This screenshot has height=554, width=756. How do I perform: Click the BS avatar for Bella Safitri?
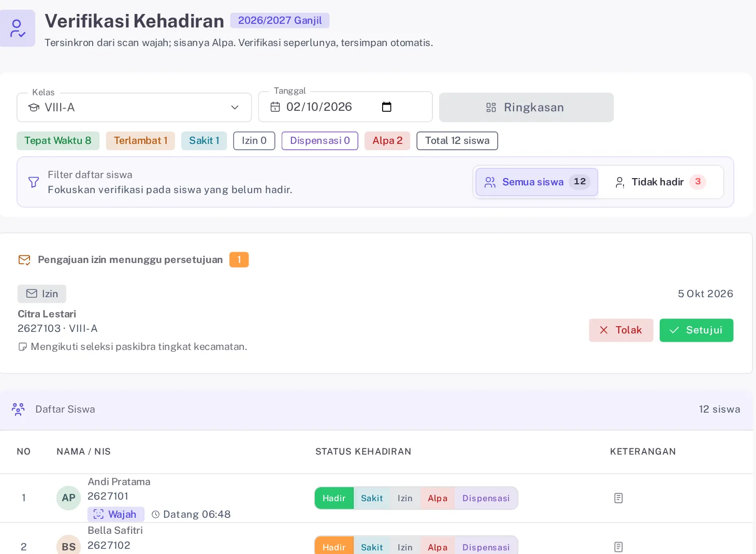point(69,546)
